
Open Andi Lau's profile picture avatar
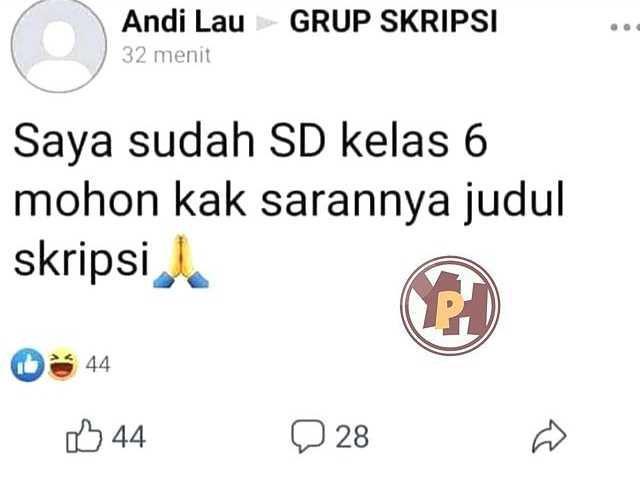tap(58, 46)
